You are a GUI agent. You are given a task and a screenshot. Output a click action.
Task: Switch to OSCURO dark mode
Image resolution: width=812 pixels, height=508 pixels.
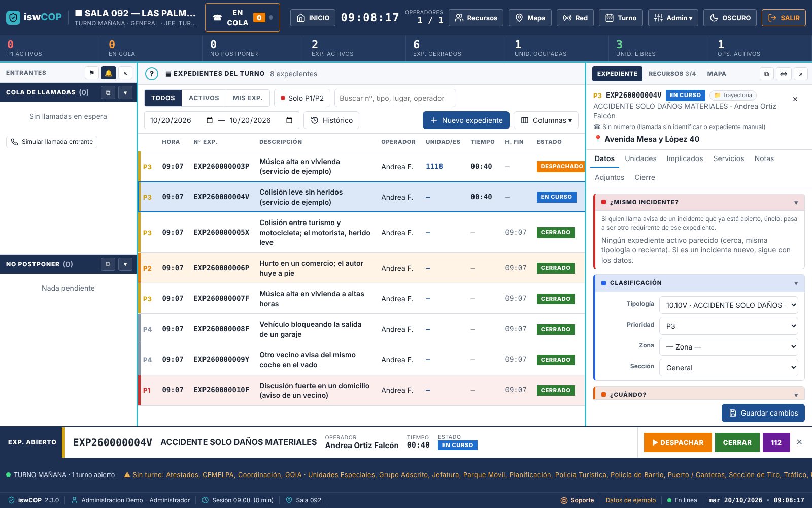coord(730,18)
